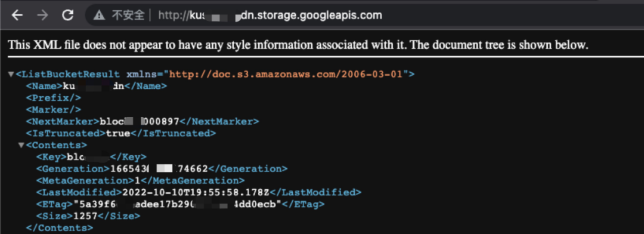This screenshot has height=234, width=644.
Task: Click the IsTruncated true value
Action: click(118, 133)
